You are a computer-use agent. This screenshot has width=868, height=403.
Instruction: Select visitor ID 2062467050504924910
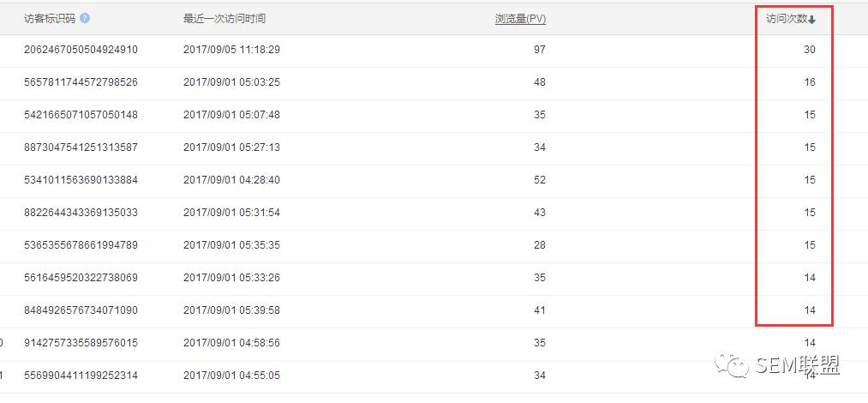[x=81, y=50]
